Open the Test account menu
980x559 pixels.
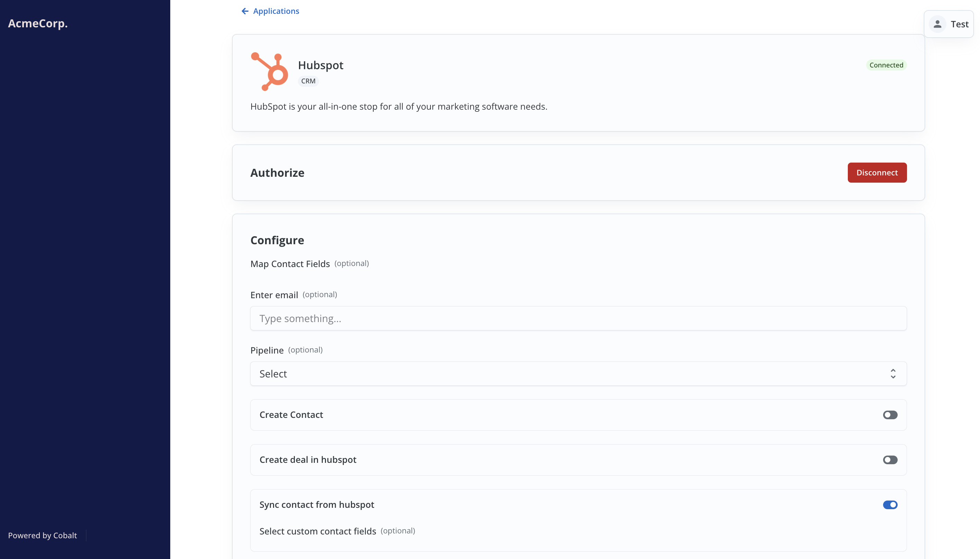click(949, 24)
